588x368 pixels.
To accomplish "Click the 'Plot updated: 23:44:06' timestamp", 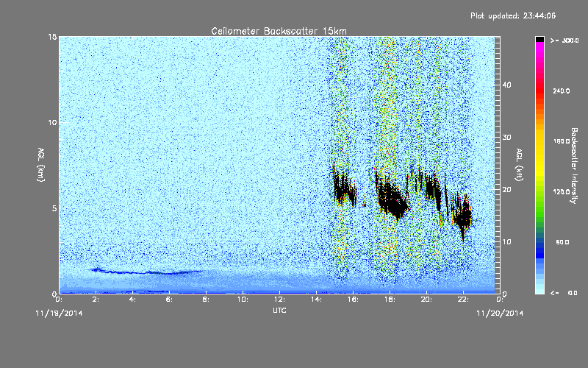I will (513, 15).
